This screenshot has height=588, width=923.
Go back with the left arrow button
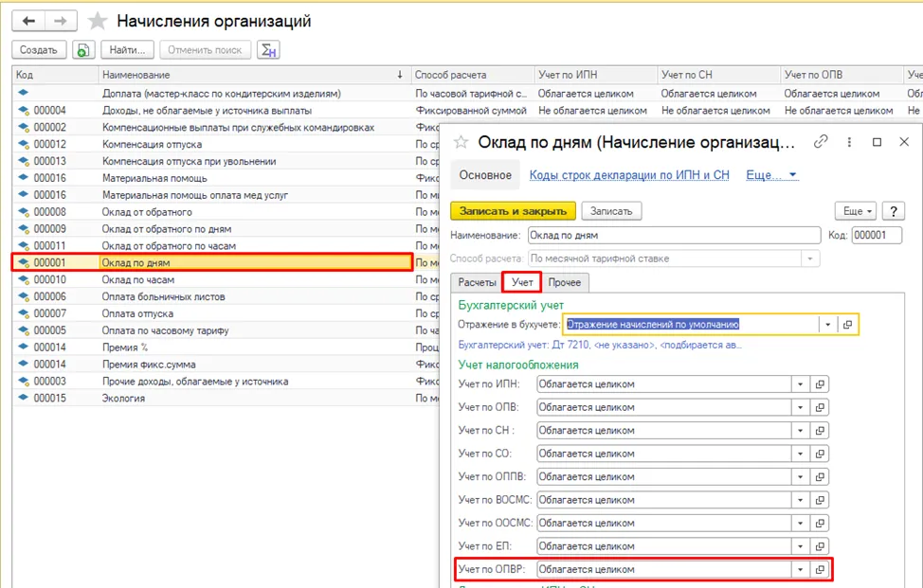28,21
